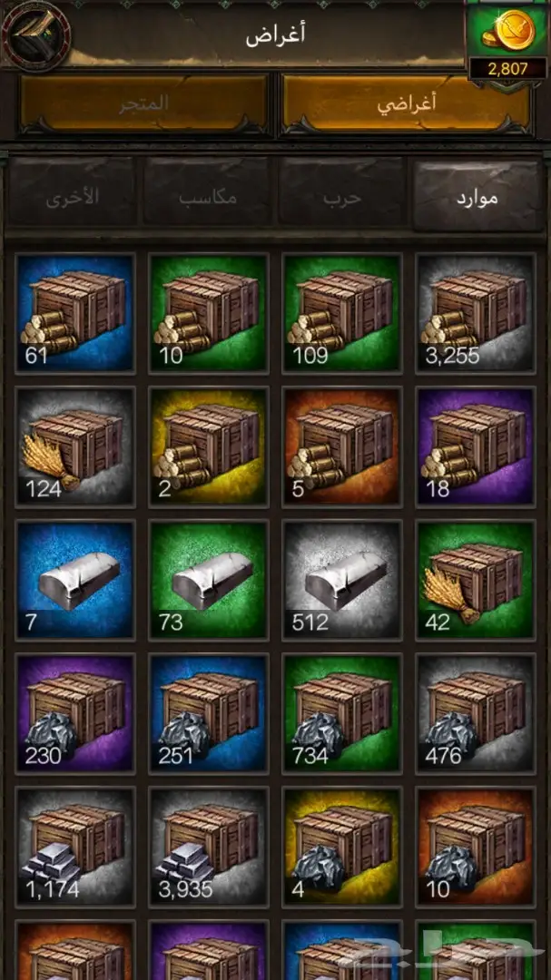Viewport: 551px width, 980px height.
Task: Open the المتجر store button
Action: 143,103
